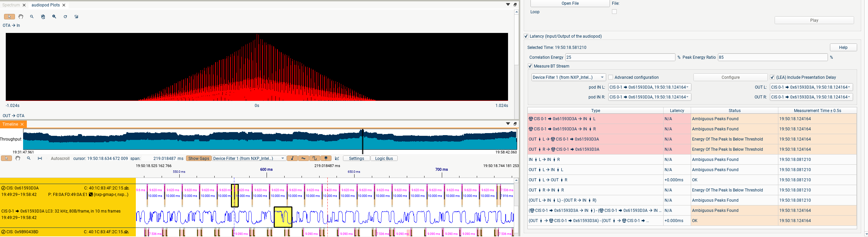The height and width of the screenshot is (237, 868).
Task: Toggle the square wave digital signal icon
Action: point(314,159)
